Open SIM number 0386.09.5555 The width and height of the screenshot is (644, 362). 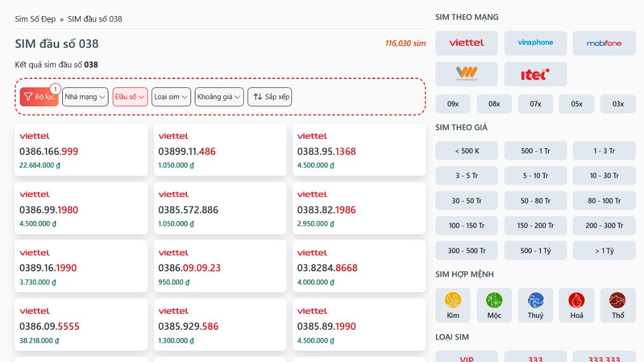point(49,326)
